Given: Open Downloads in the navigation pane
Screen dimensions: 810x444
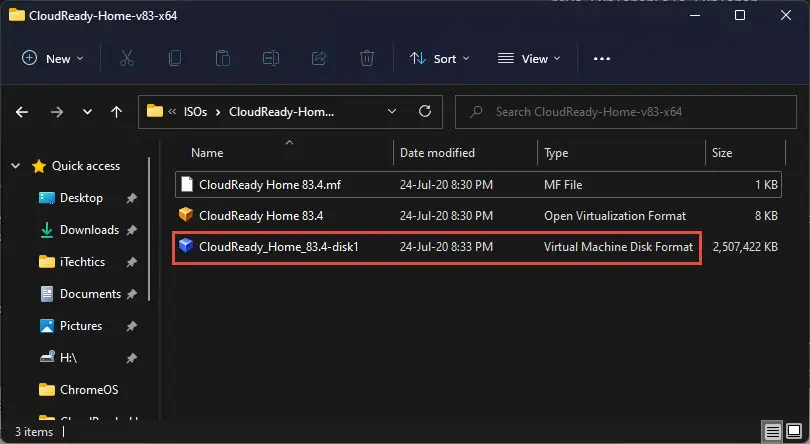Looking at the screenshot, I should click(x=89, y=230).
